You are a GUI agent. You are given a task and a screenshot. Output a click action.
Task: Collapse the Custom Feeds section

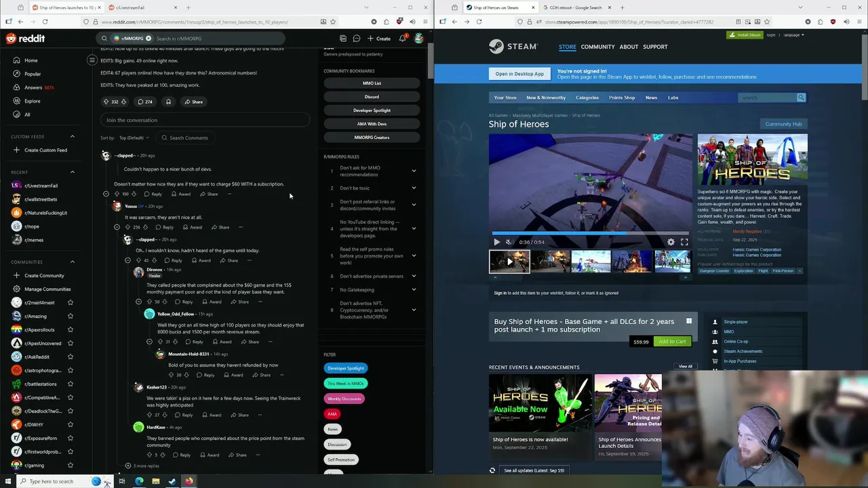click(x=73, y=136)
